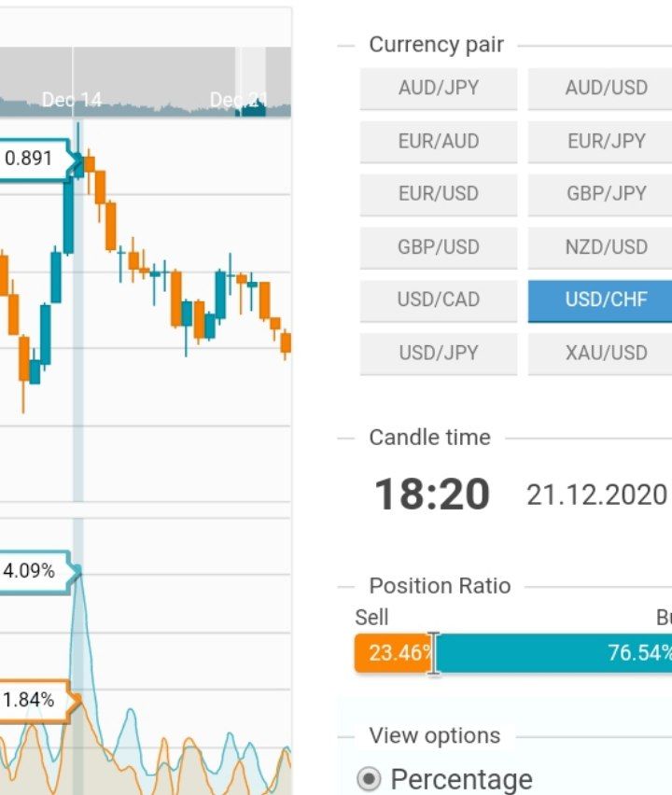
Task: Click the Dec 14 timeline marker
Action: click(x=72, y=100)
